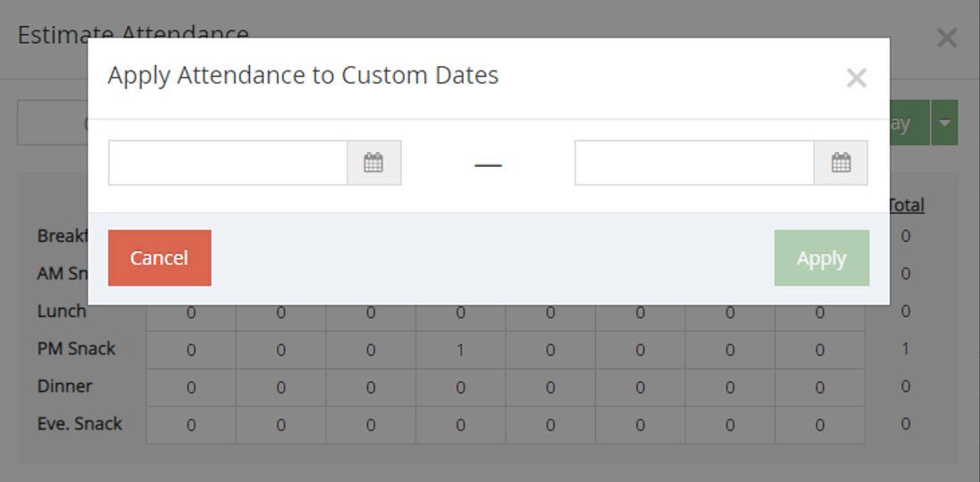The image size is (980, 482).
Task: Close the Apply Attendance to Custom Dates dialog
Action: 856,79
